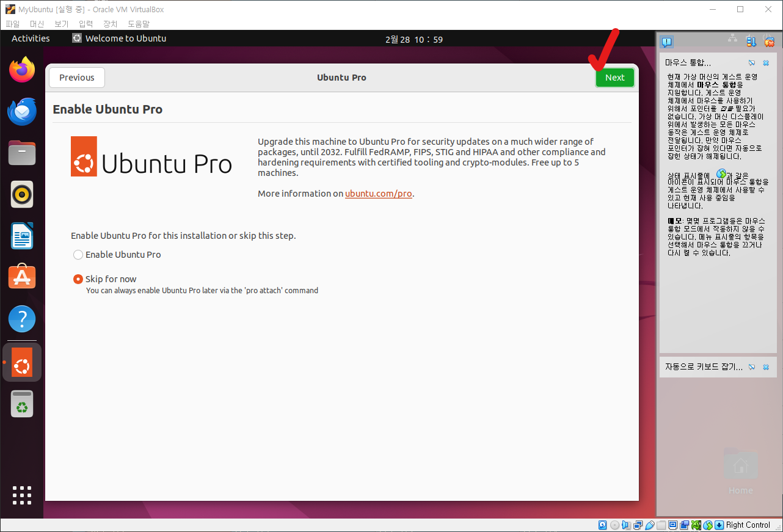This screenshot has height=532, width=783.
Task: Click the Enable Ubuntu Pro page heading
Action: 107,109
